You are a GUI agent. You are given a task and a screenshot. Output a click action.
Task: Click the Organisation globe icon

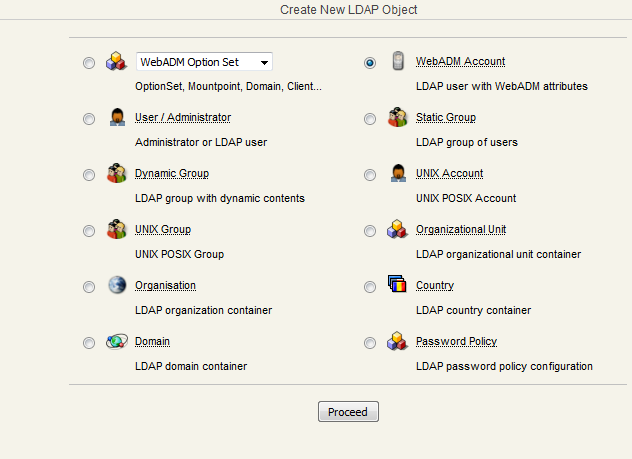117,285
